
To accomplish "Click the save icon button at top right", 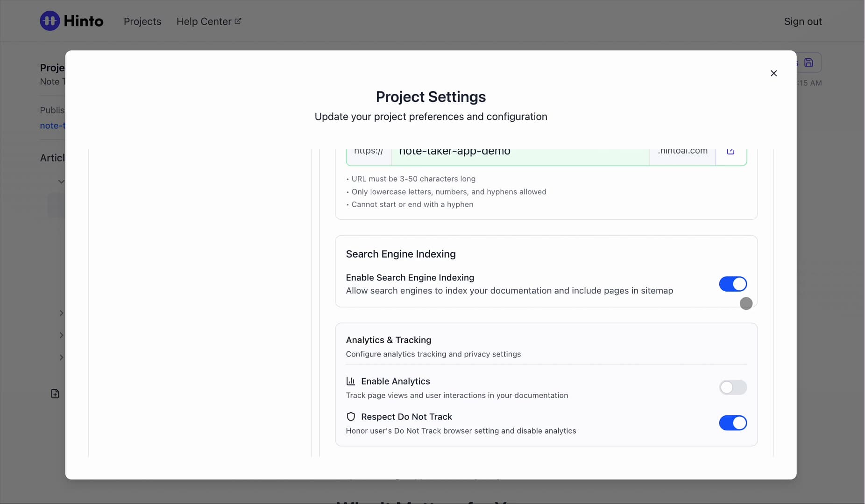I will (809, 63).
